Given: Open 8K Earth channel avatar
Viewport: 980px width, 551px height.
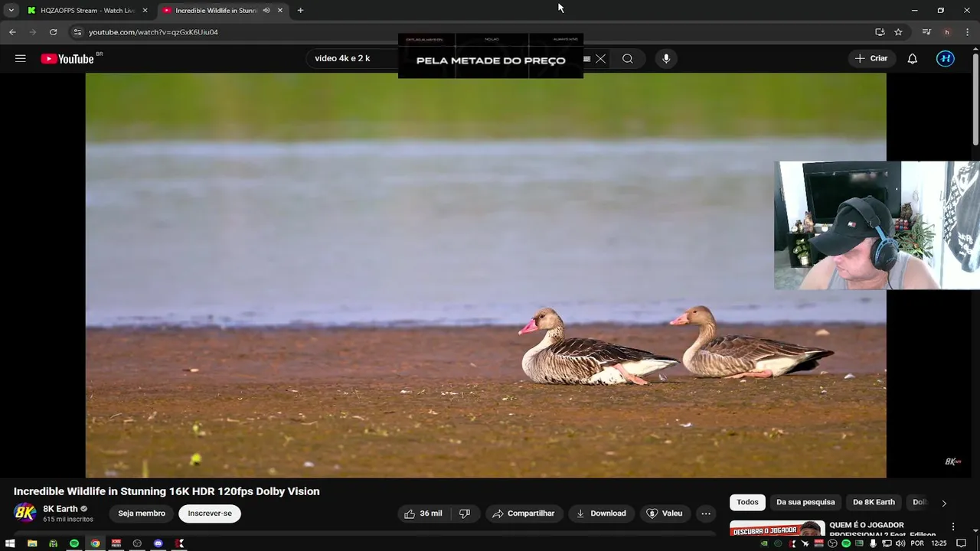Looking at the screenshot, I should pyautogui.click(x=25, y=514).
